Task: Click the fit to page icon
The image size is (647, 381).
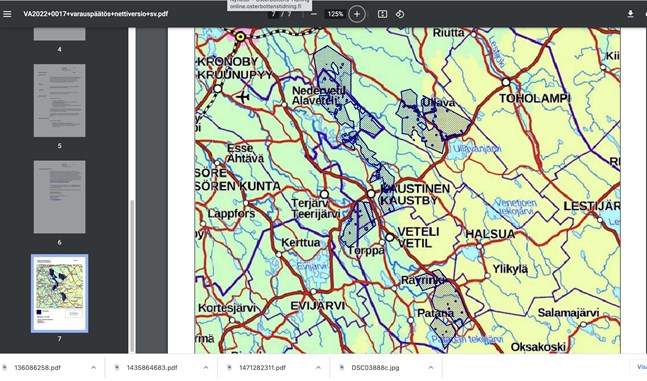Action: [x=383, y=14]
